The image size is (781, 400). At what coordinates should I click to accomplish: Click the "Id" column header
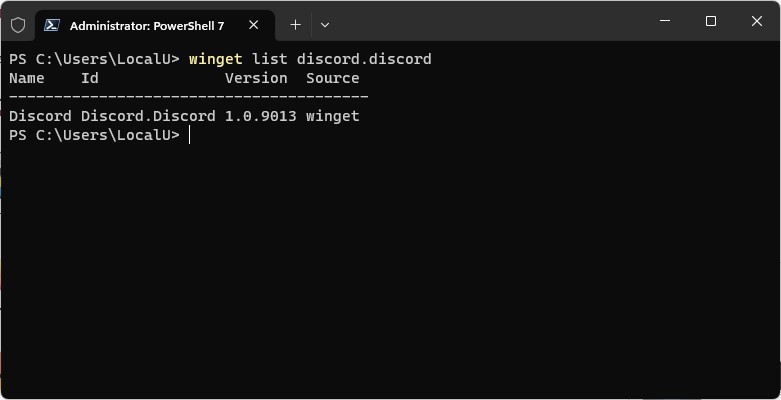coord(90,78)
